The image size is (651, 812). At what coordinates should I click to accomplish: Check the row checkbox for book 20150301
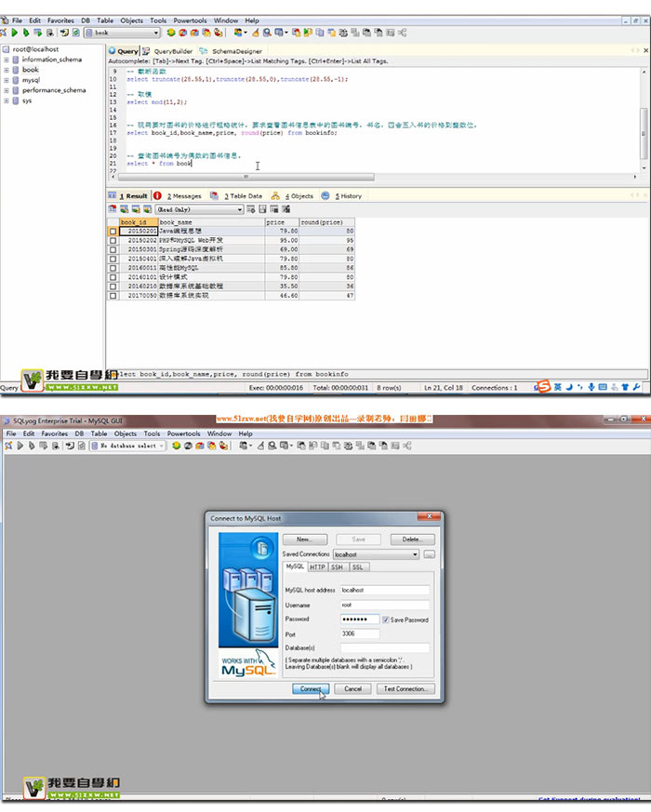(113, 249)
